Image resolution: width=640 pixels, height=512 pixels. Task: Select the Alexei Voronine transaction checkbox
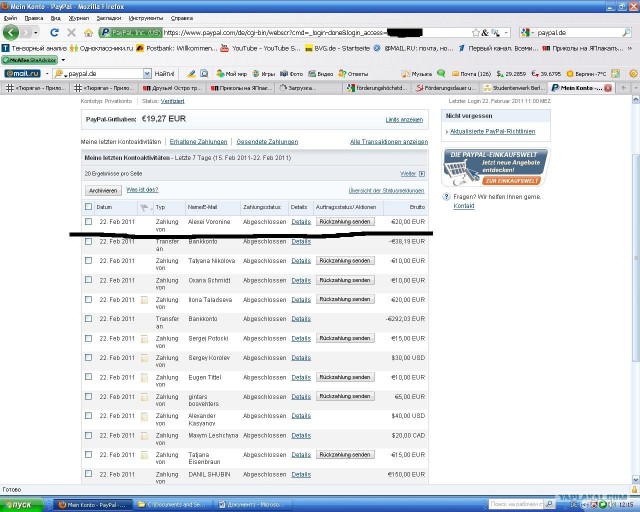pos(88,221)
